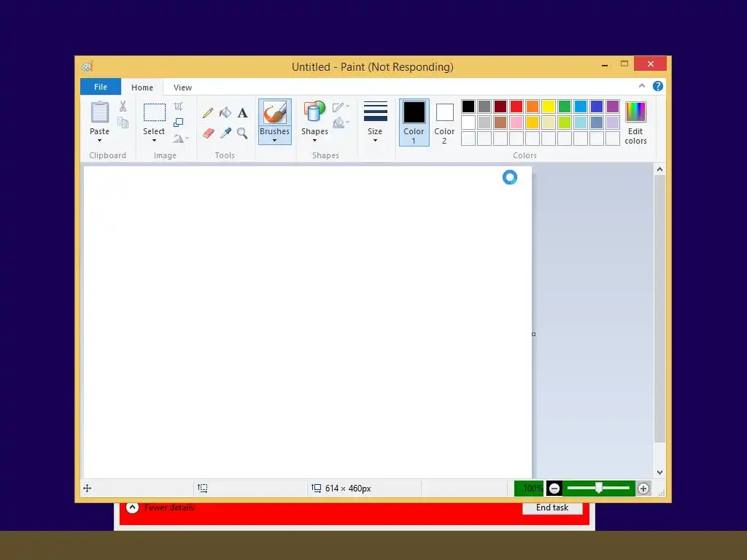Image resolution: width=747 pixels, height=560 pixels.
Task: Select the Fill with color bucket tool
Action: click(225, 112)
